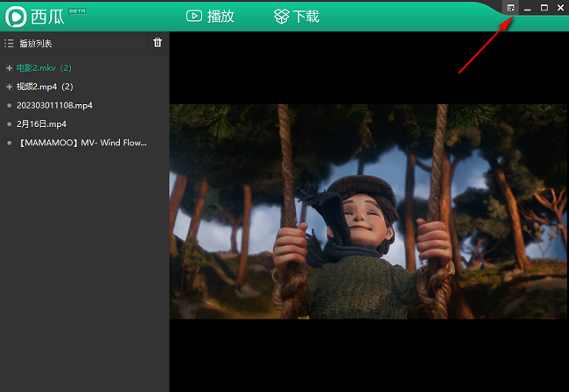Open the 下载 download tab

click(x=297, y=16)
